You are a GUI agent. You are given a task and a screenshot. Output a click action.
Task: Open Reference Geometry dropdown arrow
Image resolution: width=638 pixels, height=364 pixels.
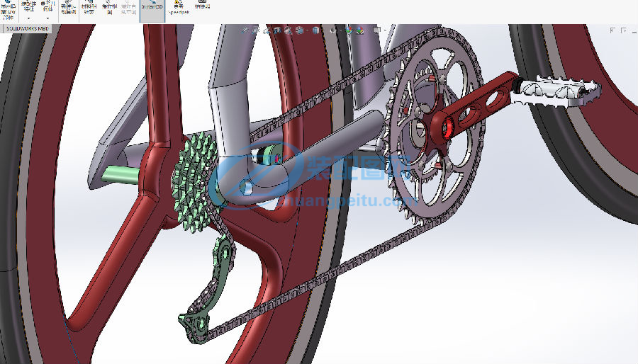47,18
